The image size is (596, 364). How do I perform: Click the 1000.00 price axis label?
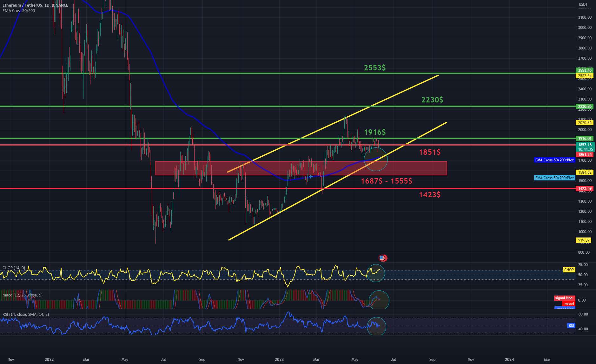585,232
